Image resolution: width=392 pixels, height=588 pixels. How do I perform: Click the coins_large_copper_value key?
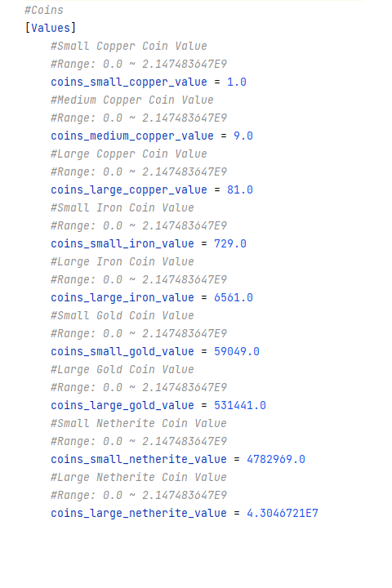[129, 190]
